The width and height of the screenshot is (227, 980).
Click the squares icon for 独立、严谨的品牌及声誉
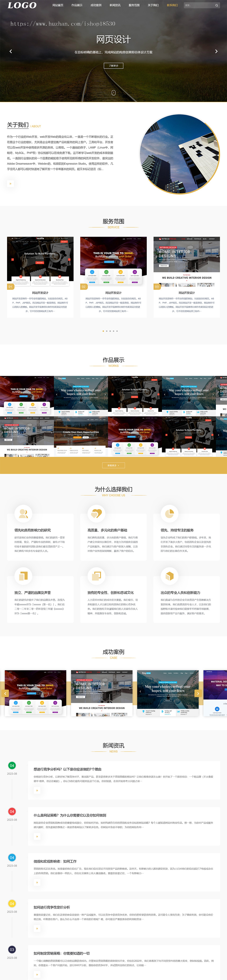click(23, 576)
